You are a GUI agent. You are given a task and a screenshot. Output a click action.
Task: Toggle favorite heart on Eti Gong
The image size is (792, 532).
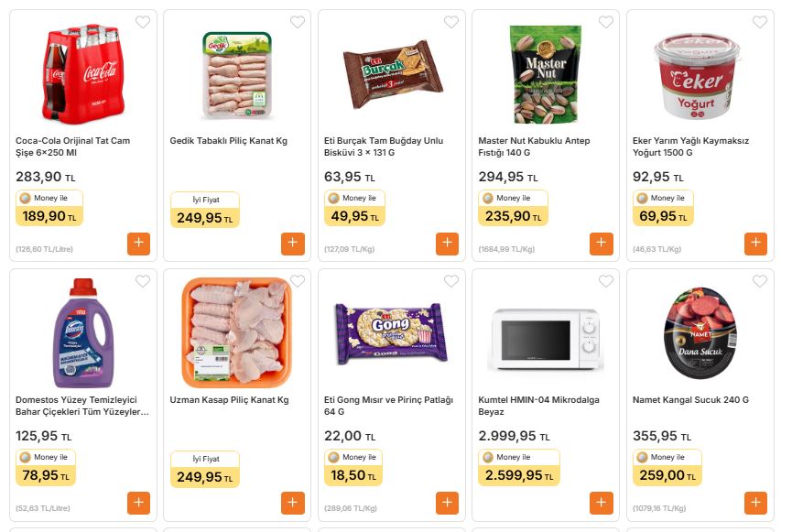pos(451,281)
